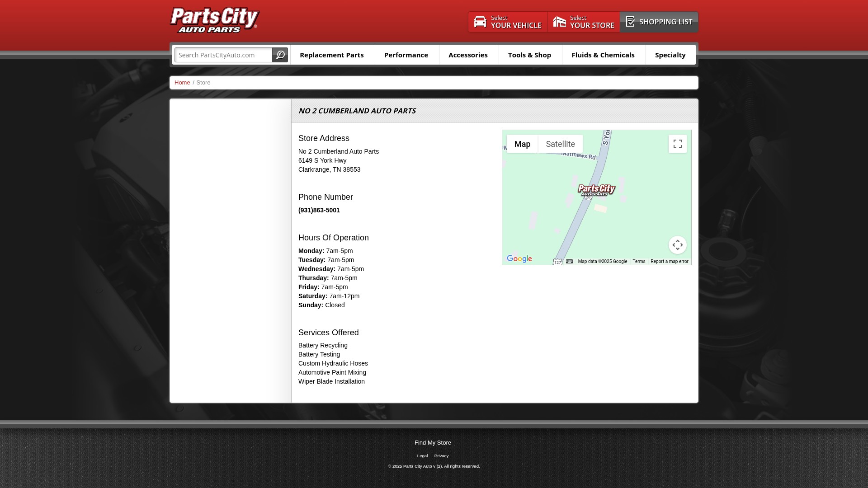The width and height of the screenshot is (868, 488).
Task: Click the Parts City Auto Parts logo
Action: click(215, 20)
